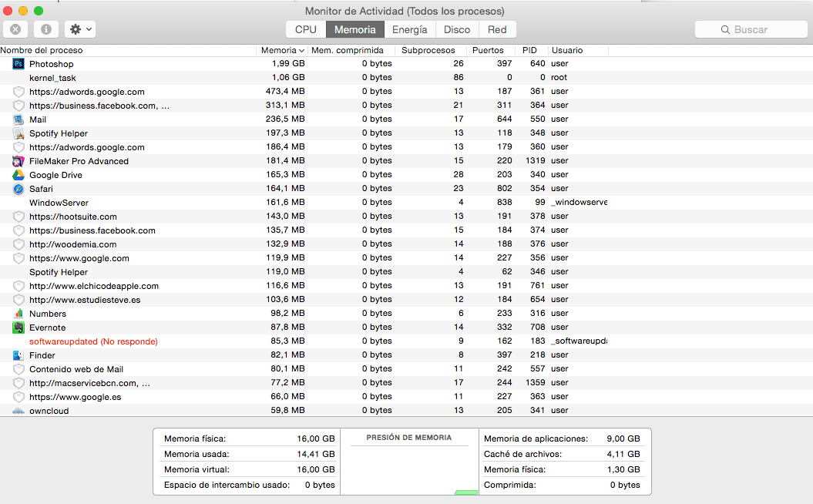Image resolution: width=813 pixels, height=504 pixels.
Task: Sort by Mem. comprimida column header
Action: (x=351, y=50)
